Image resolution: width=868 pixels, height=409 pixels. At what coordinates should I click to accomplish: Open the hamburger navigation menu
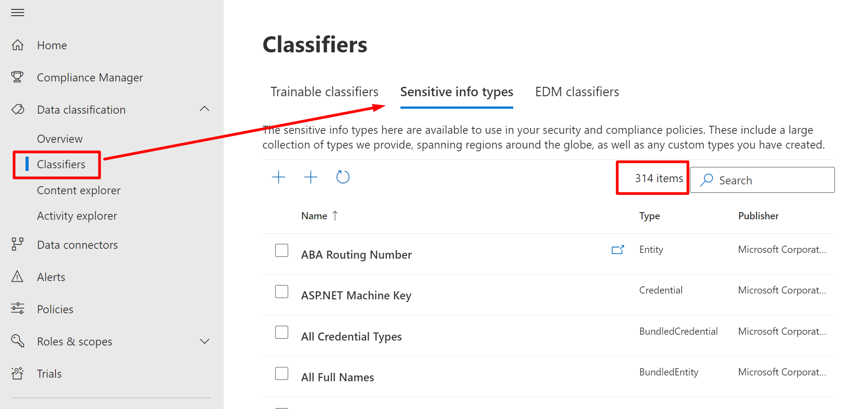click(17, 13)
